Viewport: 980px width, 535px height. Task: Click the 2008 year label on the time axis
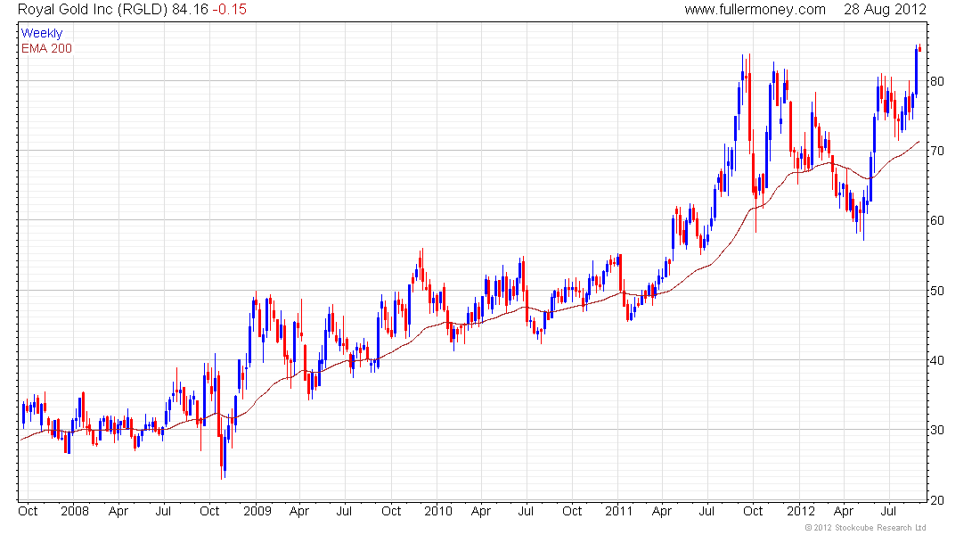click(x=74, y=511)
